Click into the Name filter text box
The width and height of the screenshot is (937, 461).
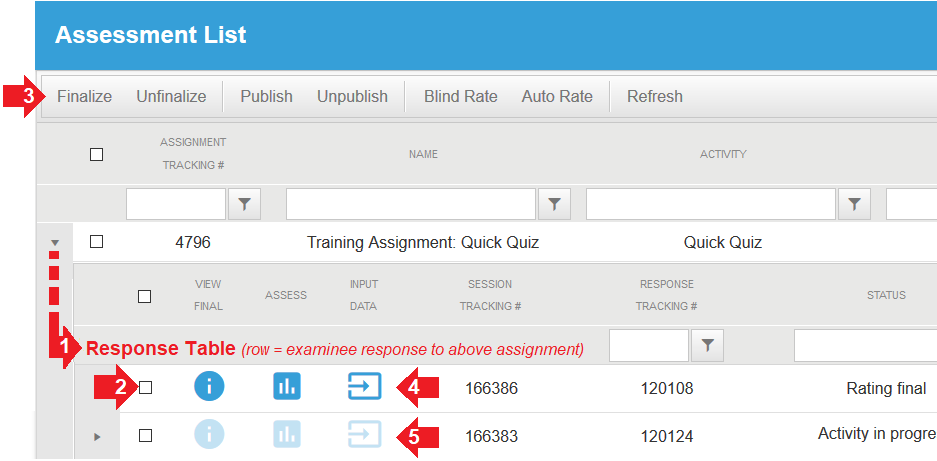pyautogui.click(x=411, y=204)
